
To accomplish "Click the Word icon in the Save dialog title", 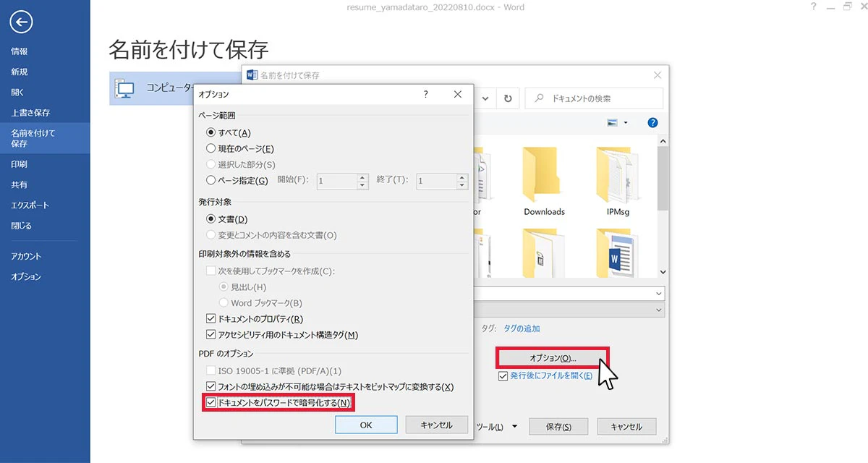I will (x=252, y=75).
